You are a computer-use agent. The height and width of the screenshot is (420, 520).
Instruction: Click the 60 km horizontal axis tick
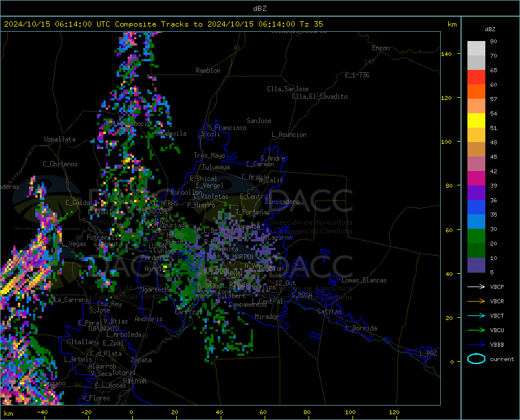pyautogui.click(x=263, y=412)
